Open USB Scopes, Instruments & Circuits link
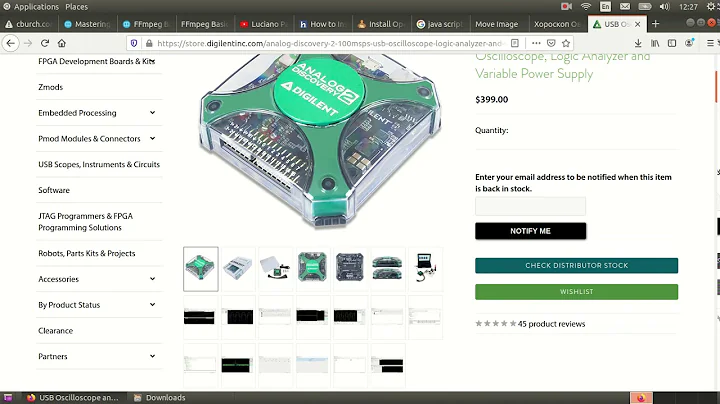The image size is (720, 404). [99, 164]
